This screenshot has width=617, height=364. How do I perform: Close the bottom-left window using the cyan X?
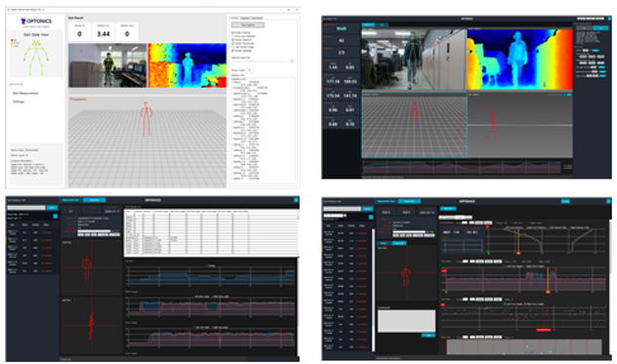tap(296, 200)
